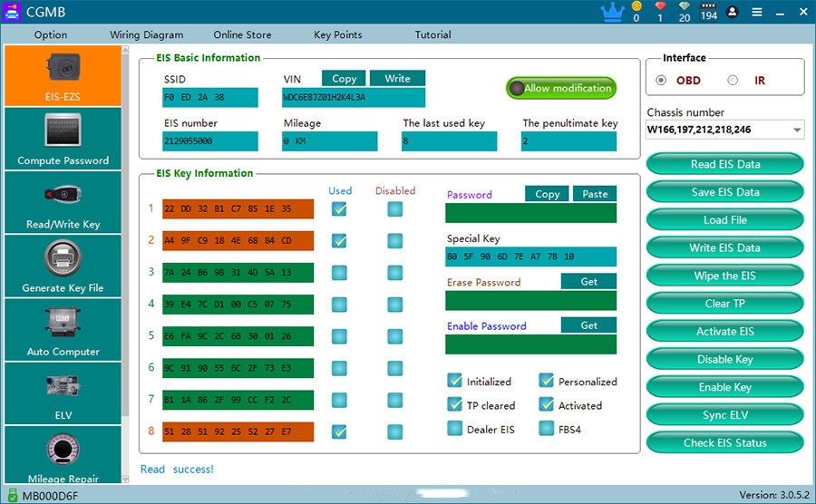Click the Disable Key button
The image size is (816, 504).
pos(725,359)
